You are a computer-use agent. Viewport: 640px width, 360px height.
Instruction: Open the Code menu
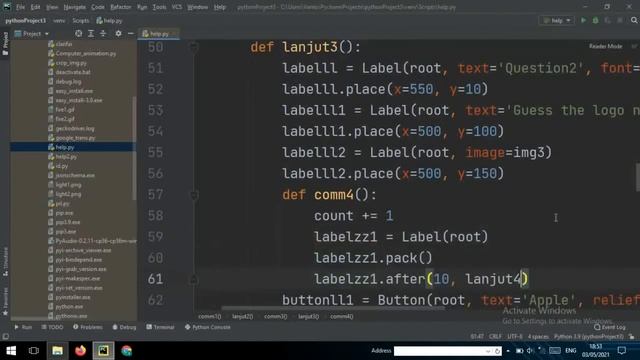point(98,7)
